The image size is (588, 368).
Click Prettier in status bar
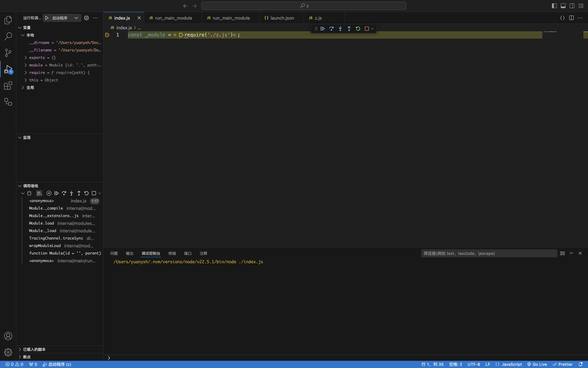(562, 364)
